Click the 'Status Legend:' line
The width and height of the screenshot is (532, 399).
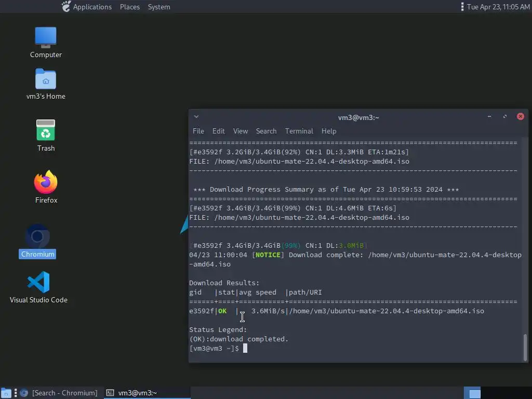218,330
